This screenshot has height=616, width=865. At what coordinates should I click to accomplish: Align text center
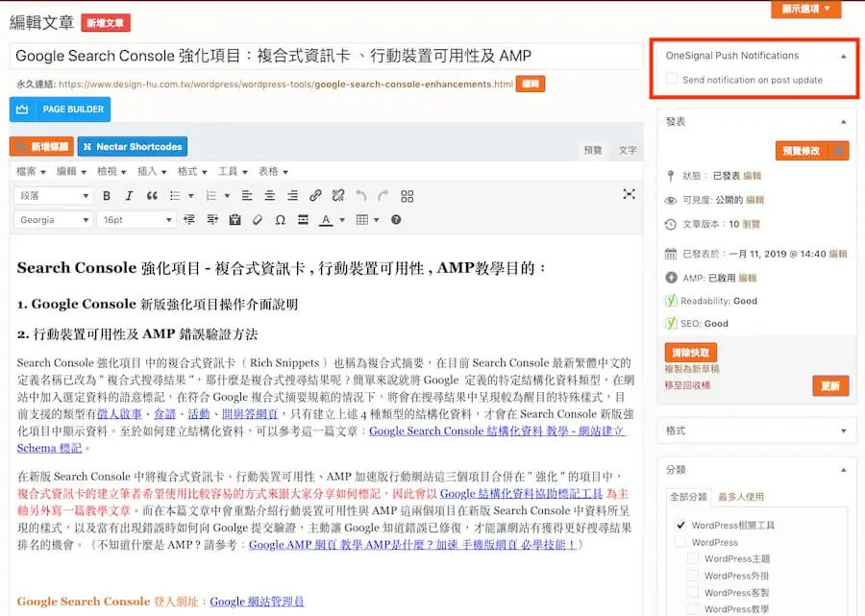pos(269,196)
